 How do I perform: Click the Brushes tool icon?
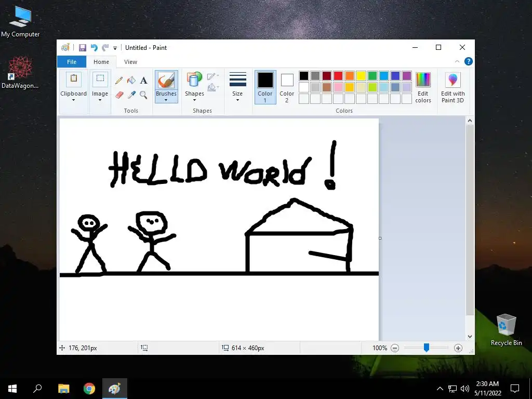[166, 81]
